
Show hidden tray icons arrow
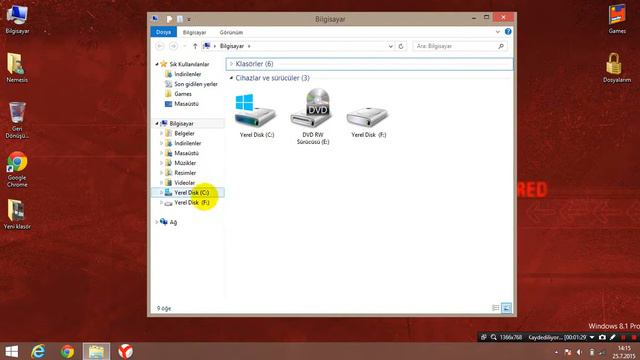pos(556,352)
